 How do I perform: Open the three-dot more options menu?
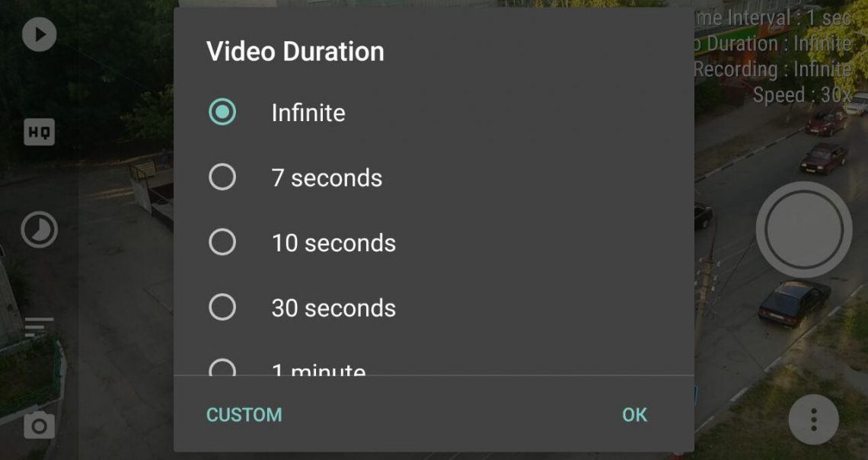click(x=813, y=420)
